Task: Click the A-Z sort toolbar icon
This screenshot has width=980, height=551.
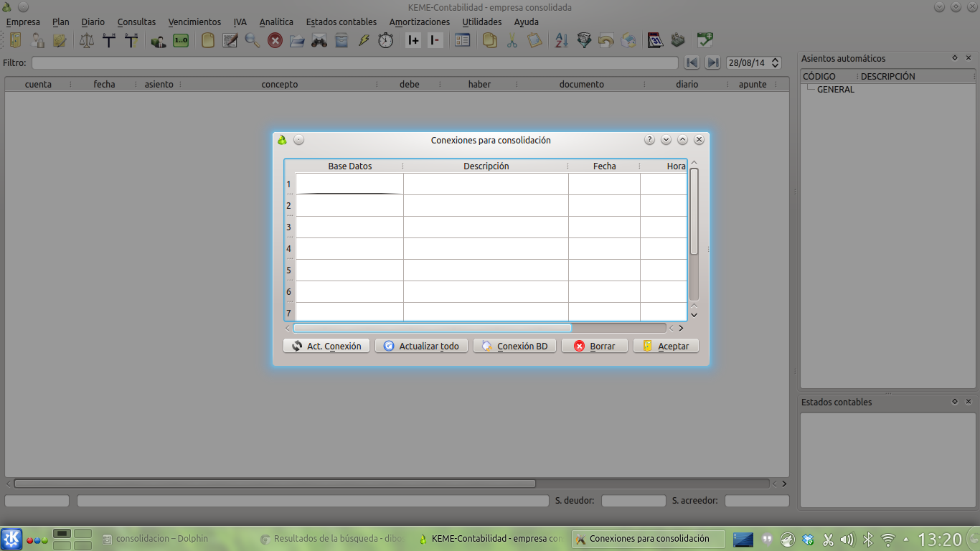Action: tap(562, 40)
